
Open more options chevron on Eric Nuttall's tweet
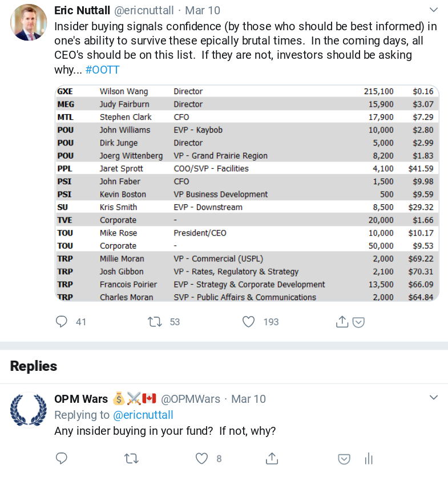coord(433,10)
